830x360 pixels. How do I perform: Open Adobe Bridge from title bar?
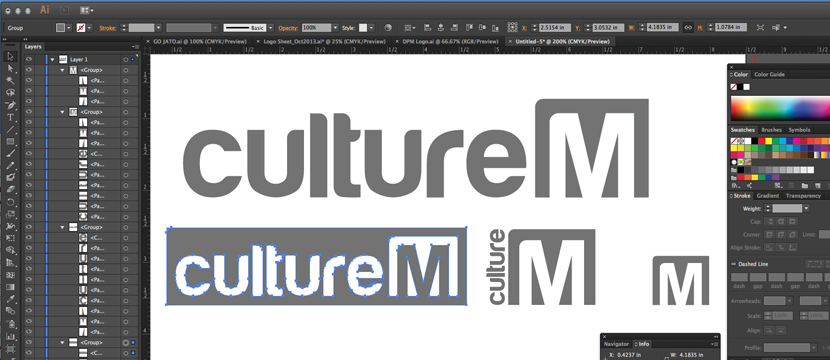pyautogui.click(x=65, y=10)
